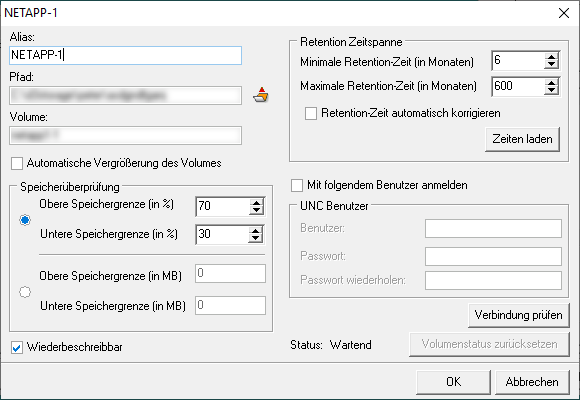Click into the Alias input field
580x400 pixels.
coord(125,56)
